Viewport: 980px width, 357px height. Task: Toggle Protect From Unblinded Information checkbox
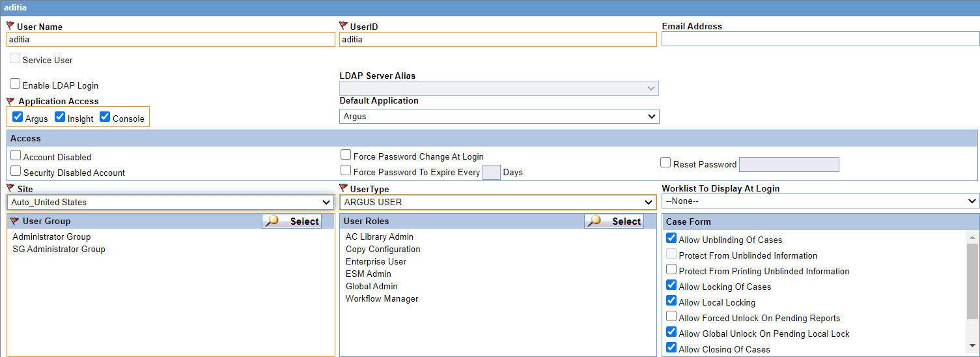click(671, 254)
